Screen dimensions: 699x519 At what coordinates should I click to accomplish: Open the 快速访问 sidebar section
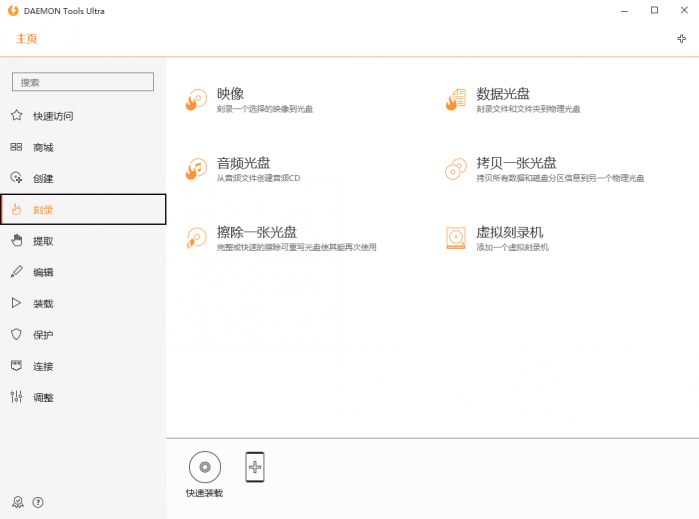coord(83,116)
